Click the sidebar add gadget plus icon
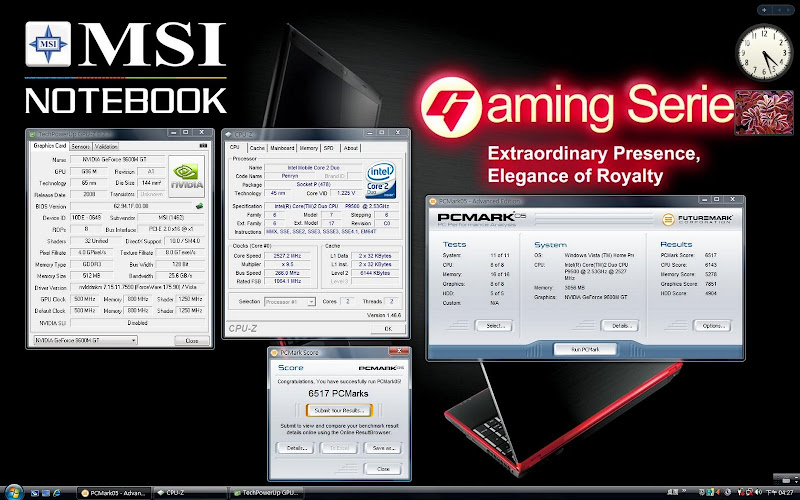Viewport: 800px width, 500px height. tap(764, 10)
